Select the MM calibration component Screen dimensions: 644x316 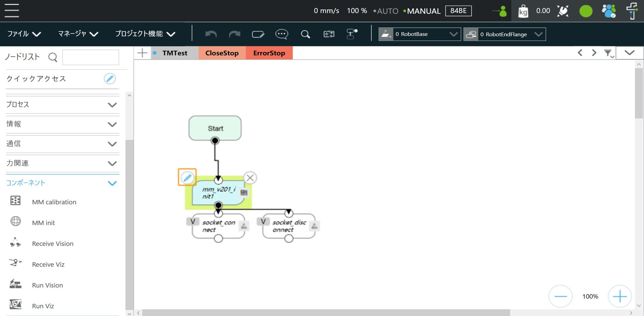click(x=54, y=202)
